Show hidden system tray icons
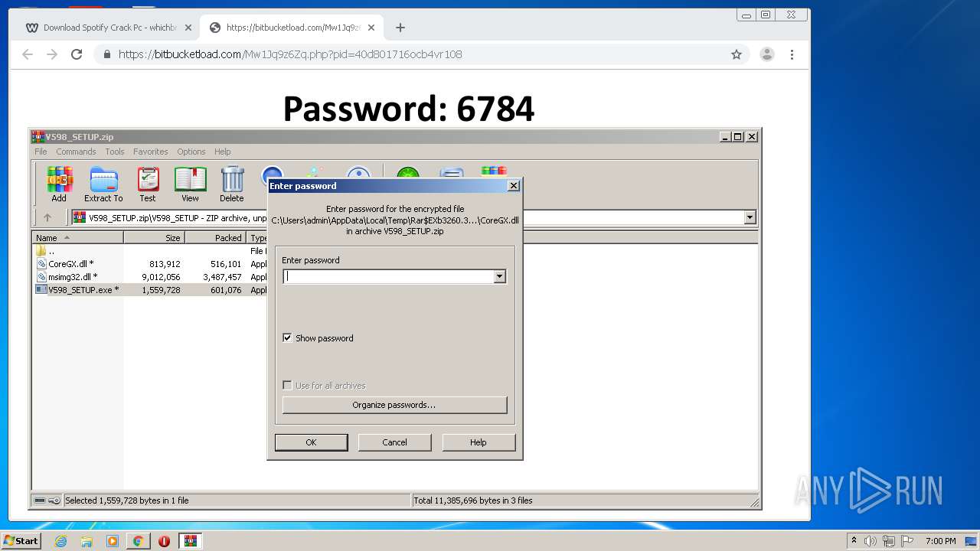Viewport: 980px width, 551px height. click(x=854, y=541)
